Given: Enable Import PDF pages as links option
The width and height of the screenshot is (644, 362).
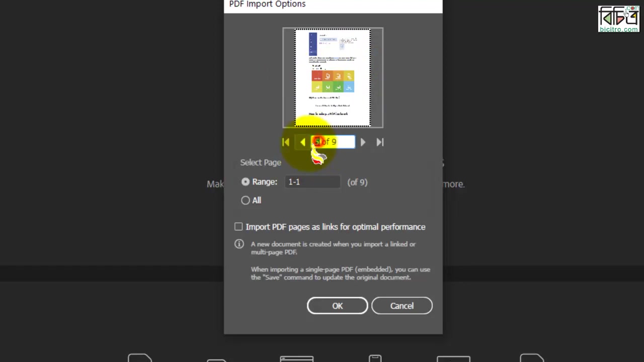Looking at the screenshot, I should click(x=238, y=227).
